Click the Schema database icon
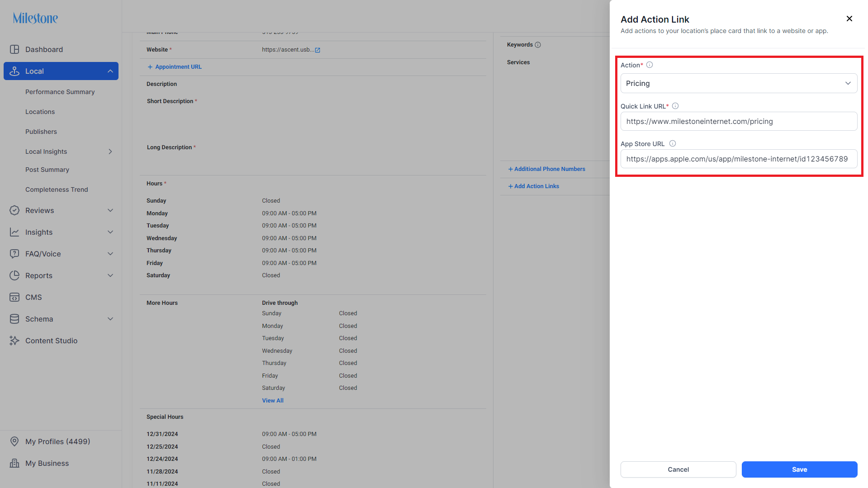 click(14, 319)
